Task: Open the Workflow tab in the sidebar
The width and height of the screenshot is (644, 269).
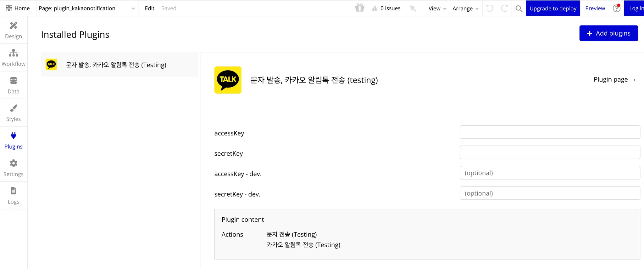Action: click(14, 58)
